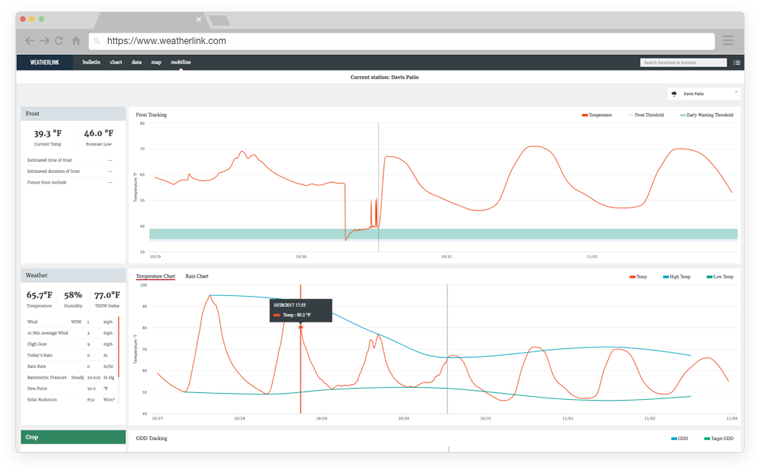Click the GDD Tracking chart title
760x472 pixels.
151,439
